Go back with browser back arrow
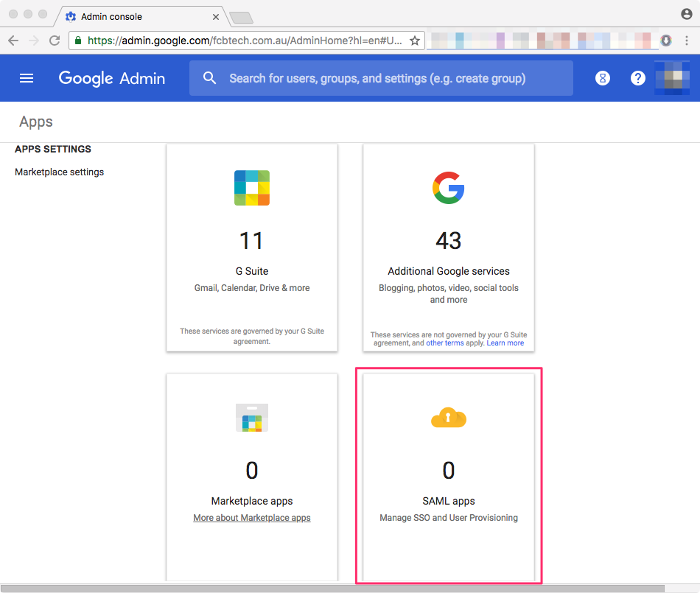Image resolution: width=700 pixels, height=593 pixels. tap(13, 41)
